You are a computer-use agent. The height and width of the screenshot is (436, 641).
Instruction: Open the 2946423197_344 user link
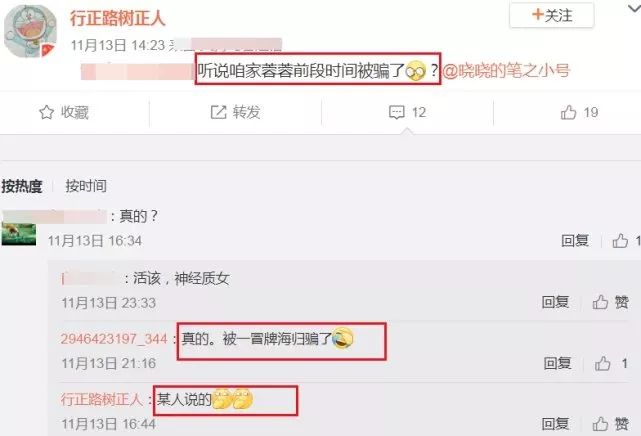click(114, 339)
